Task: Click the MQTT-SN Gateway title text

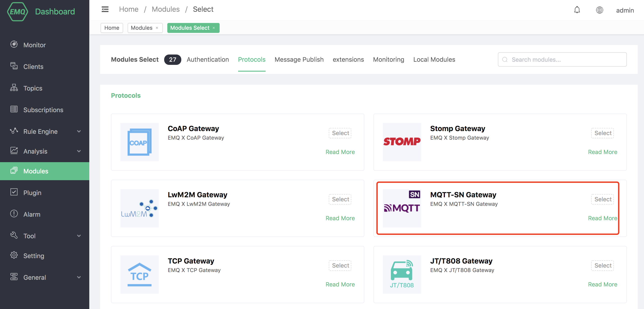Action: click(x=463, y=195)
